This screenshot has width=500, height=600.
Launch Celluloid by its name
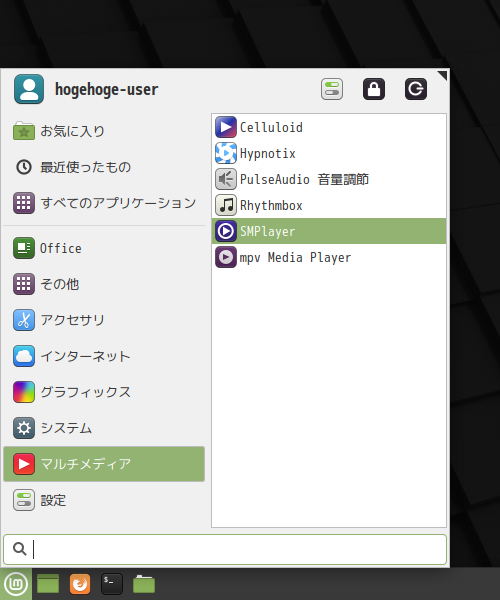click(271, 127)
